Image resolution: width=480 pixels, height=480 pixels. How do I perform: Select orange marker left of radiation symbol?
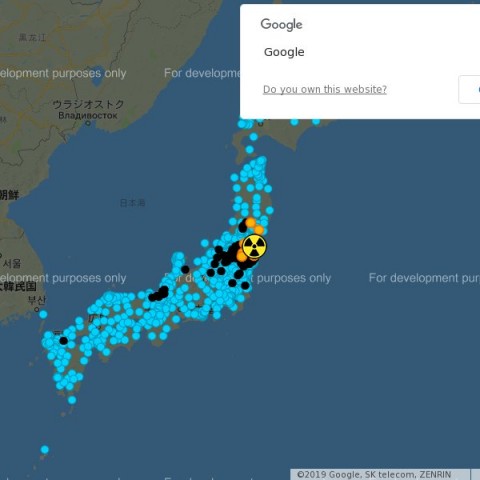pyautogui.click(x=241, y=256)
